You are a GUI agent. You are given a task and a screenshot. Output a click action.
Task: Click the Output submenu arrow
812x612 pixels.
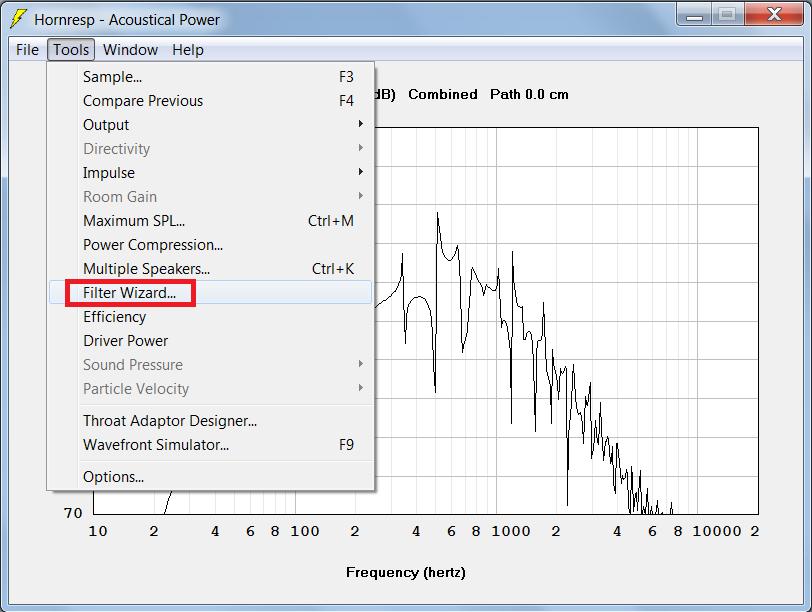pos(360,124)
